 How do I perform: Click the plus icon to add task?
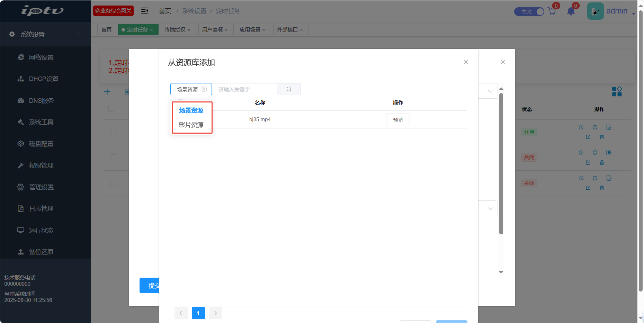click(x=107, y=92)
